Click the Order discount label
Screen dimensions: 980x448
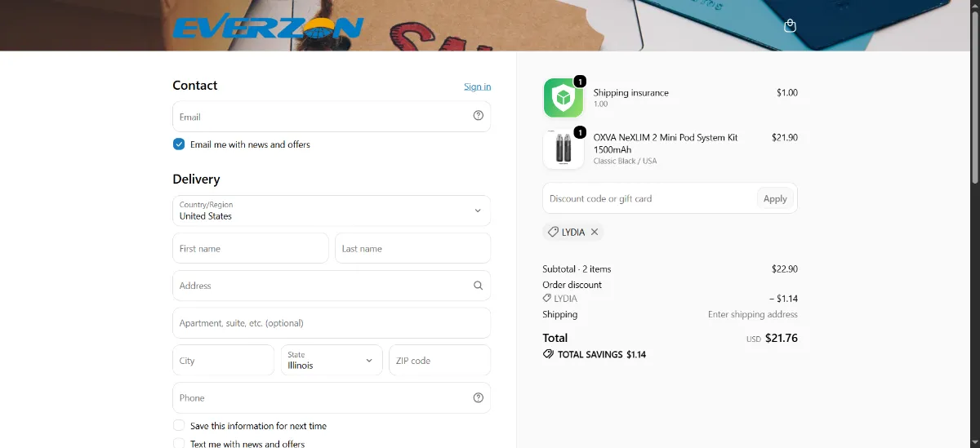point(572,285)
